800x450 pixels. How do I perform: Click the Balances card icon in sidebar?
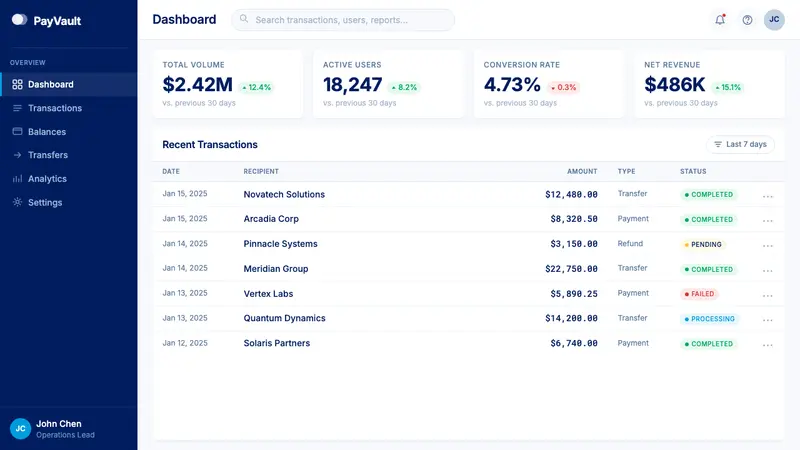[x=17, y=132]
